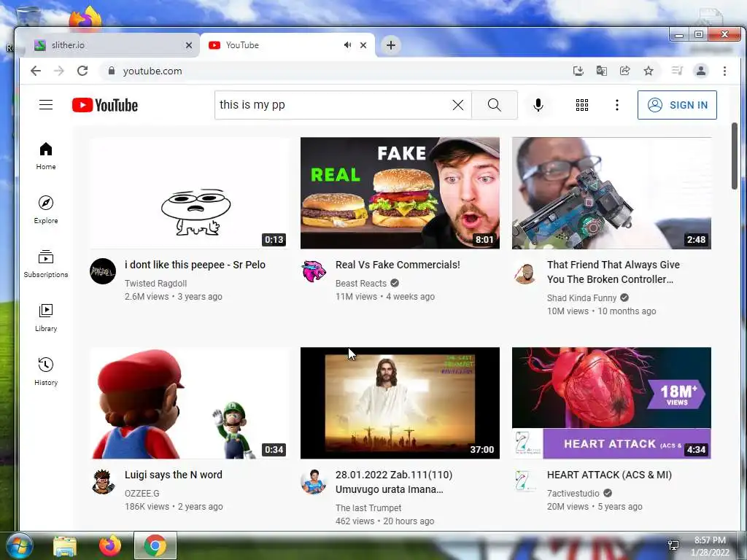Screen dimensions: 747x560
Task: Open Beast Reacts channel name
Action: [x=361, y=284]
